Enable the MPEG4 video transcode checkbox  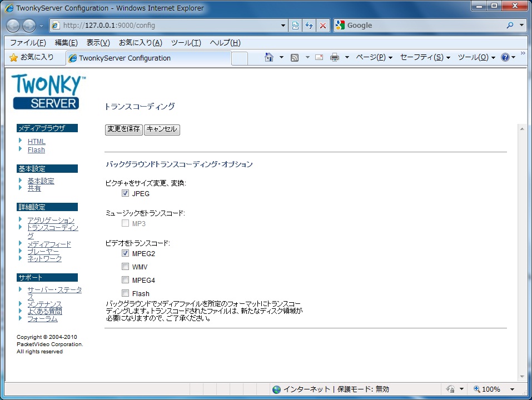pos(125,280)
